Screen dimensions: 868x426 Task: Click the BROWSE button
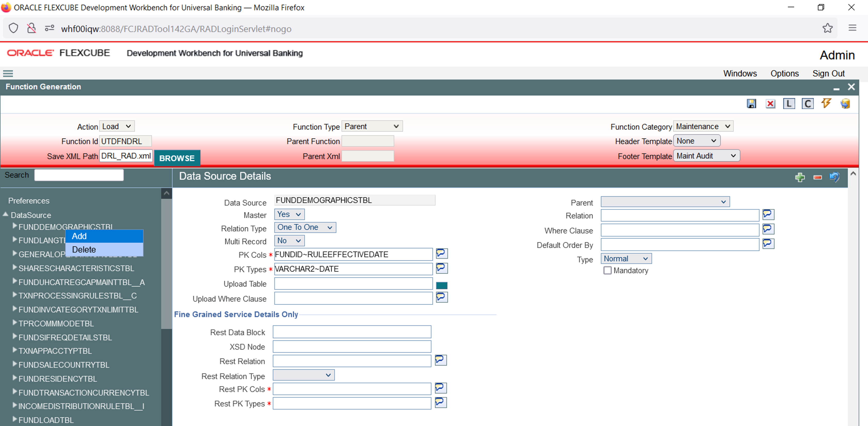click(177, 158)
